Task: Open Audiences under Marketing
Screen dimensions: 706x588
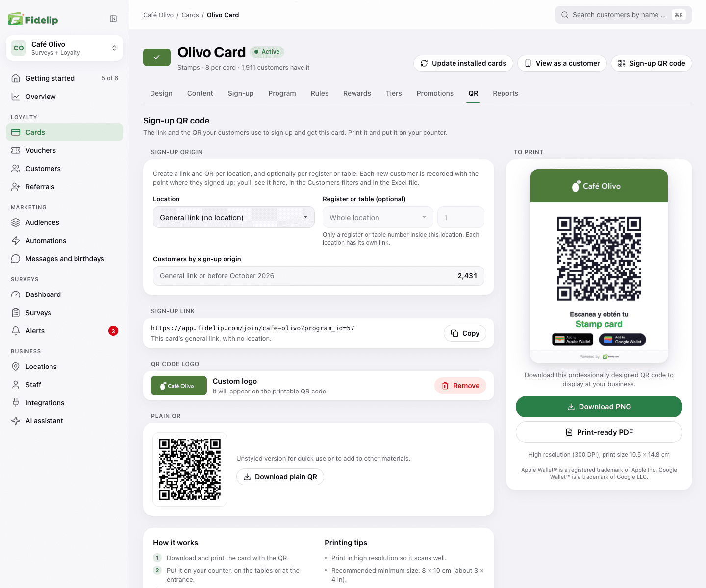Action: tap(64, 222)
